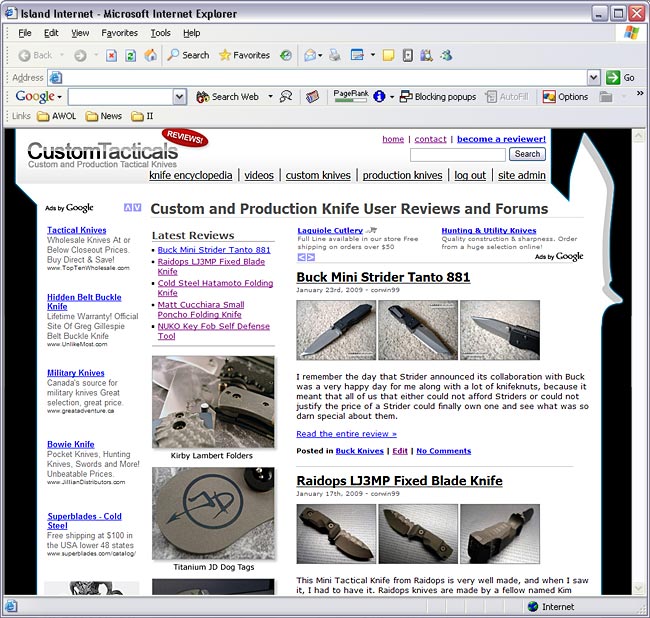Image resolution: width=650 pixels, height=618 pixels.
Task: Open the View menu
Action: coord(80,33)
